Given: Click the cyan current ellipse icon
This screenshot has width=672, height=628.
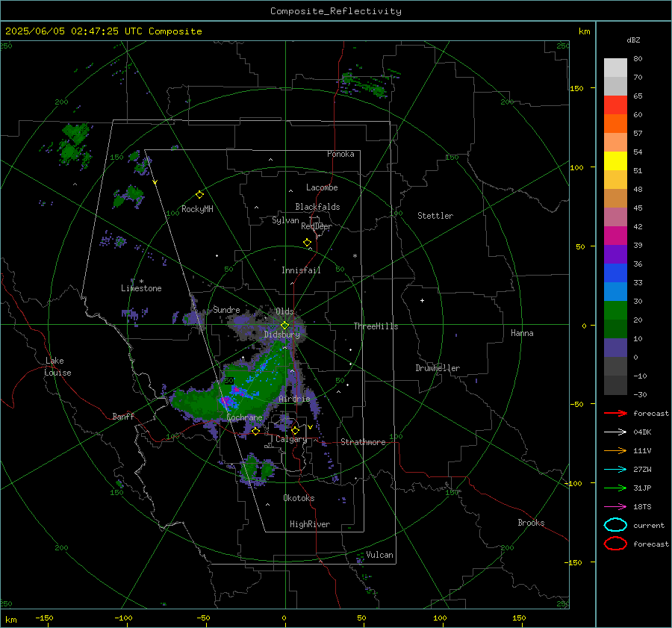Looking at the screenshot, I should coord(615,525).
